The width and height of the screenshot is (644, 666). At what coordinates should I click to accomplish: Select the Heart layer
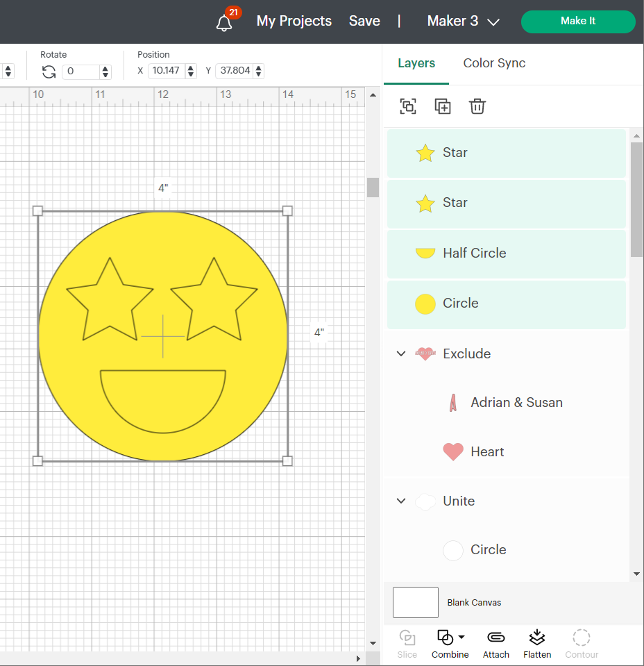click(487, 452)
